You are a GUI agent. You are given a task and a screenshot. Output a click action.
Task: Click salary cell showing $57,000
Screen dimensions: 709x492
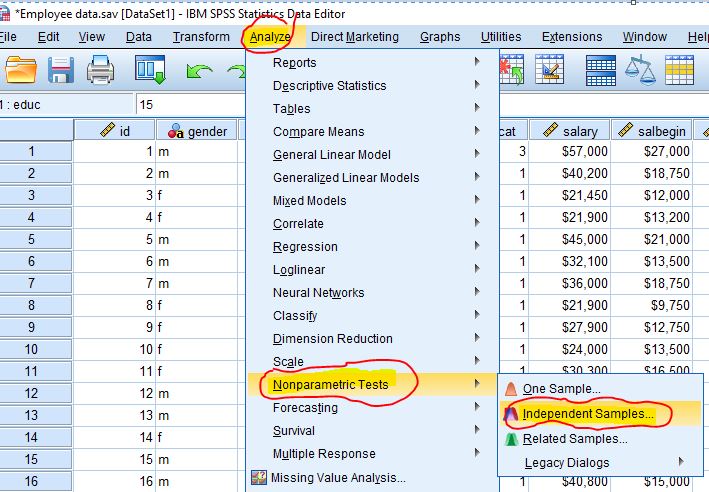(x=570, y=151)
